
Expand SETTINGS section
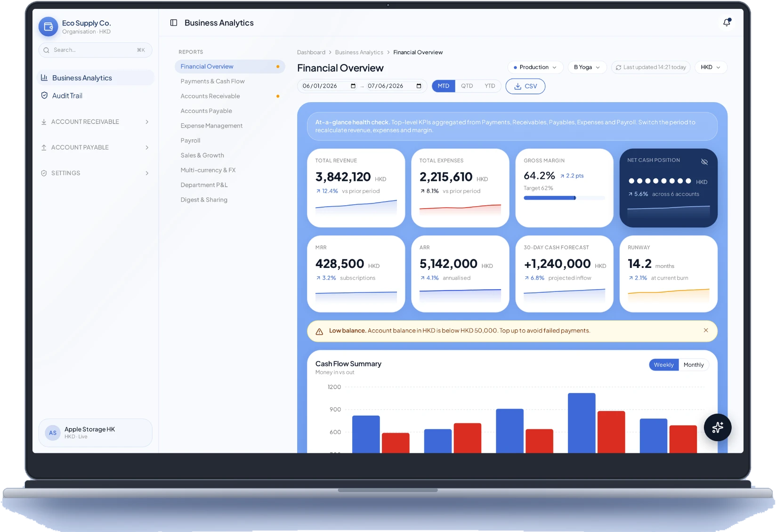click(x=96, y=173)
